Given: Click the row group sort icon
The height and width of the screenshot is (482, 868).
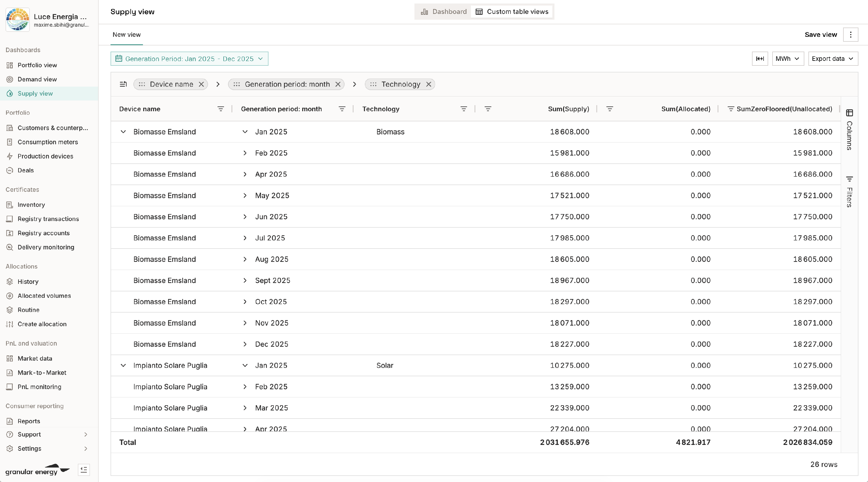Looking at the screenshot, I should [x=123, y=84].
